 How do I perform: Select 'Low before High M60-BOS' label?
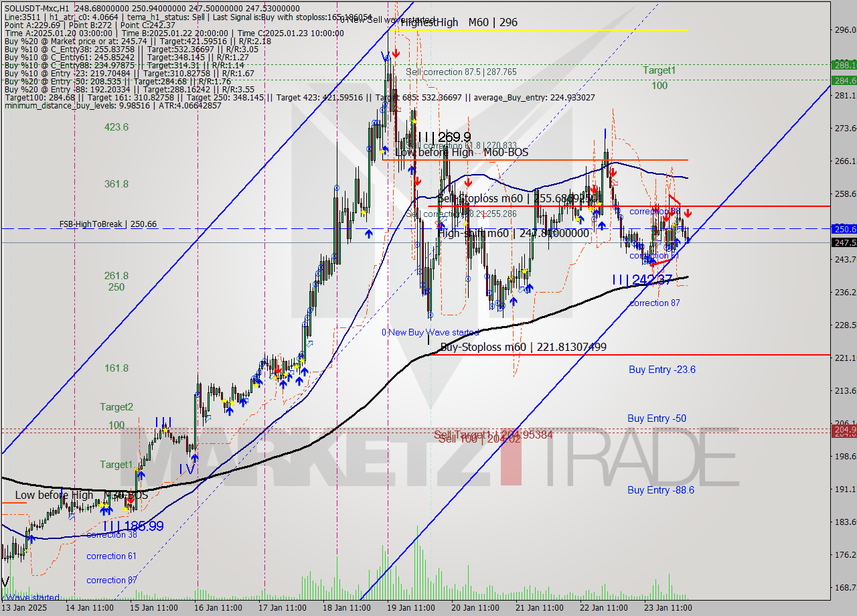pyautogui.click(x=462, y=153)
